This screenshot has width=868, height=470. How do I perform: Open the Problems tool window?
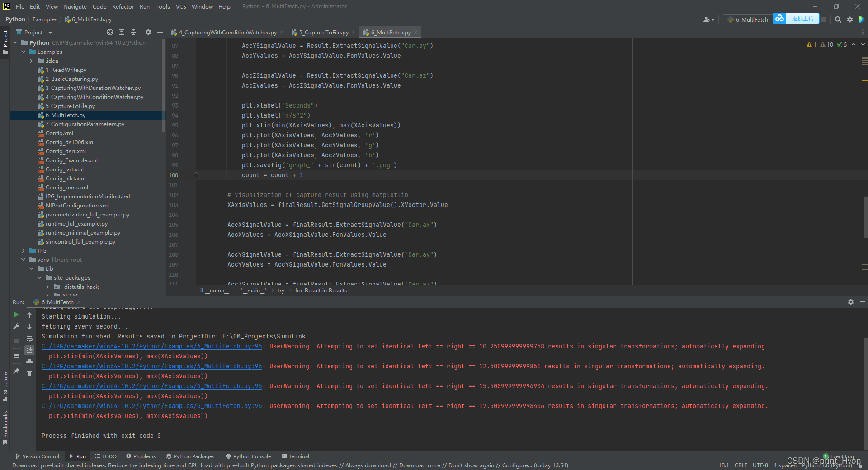click(x=141, y=456)
